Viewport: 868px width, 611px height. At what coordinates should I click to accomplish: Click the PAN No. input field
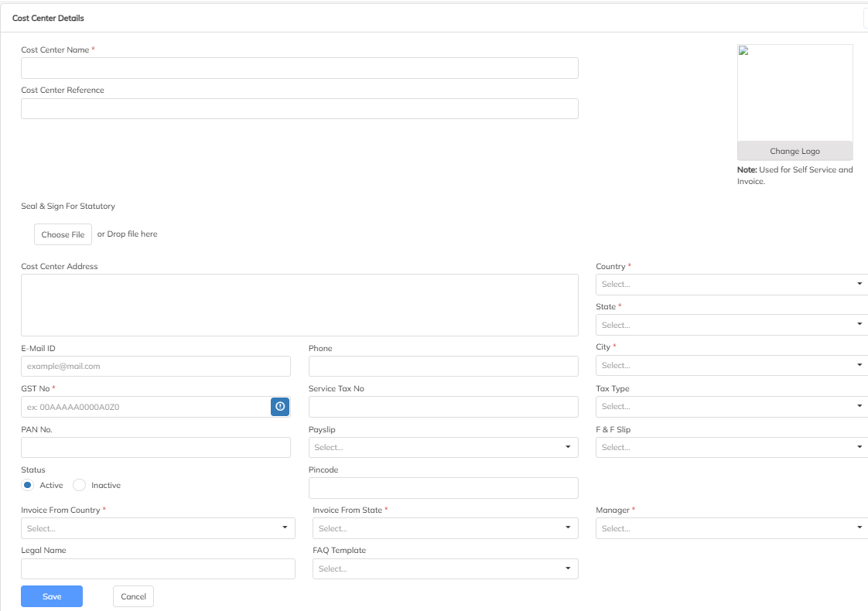click(x=155, y=447)
